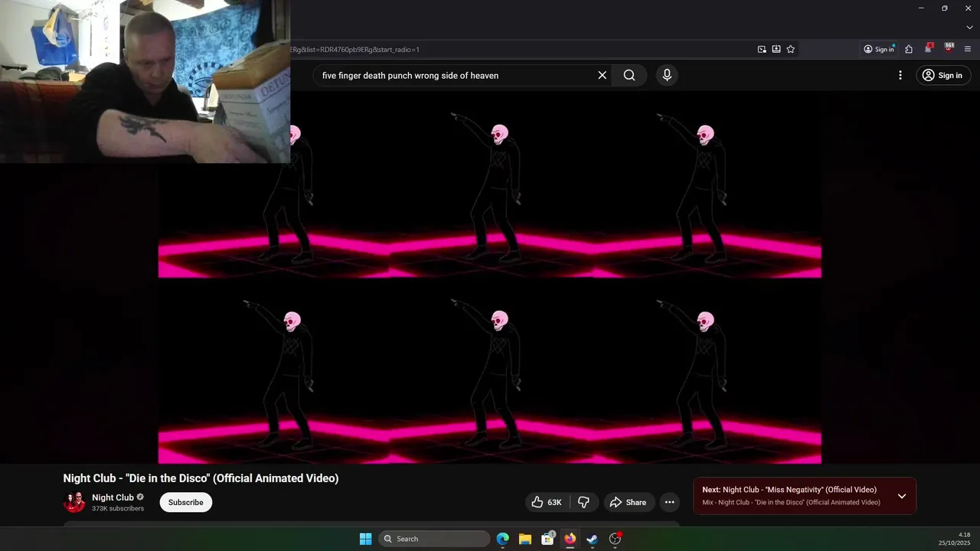Open the Windows Start menu
The height and width of the screenshot is (551, 980).
click(366, 539)
